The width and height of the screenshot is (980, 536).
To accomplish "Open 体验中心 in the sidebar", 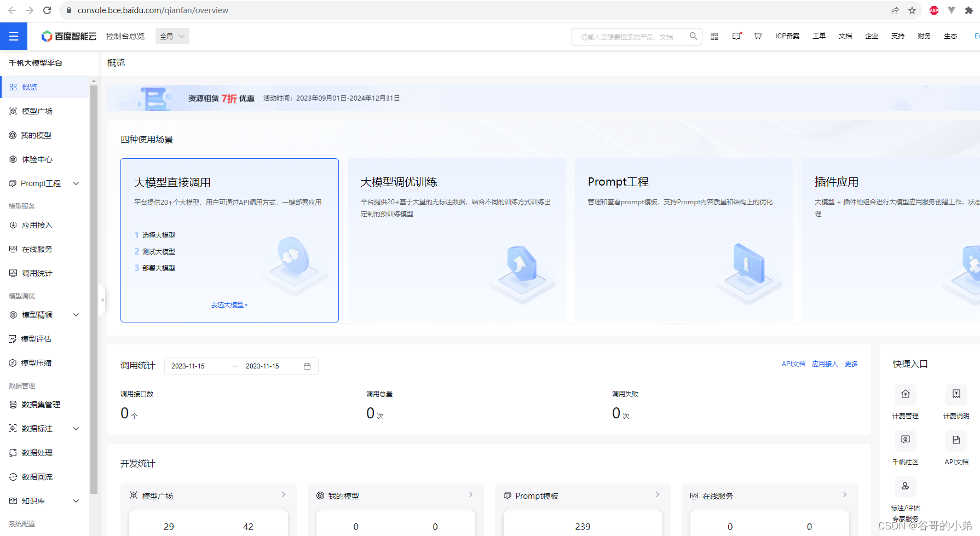I will click(x=45, y=159).
